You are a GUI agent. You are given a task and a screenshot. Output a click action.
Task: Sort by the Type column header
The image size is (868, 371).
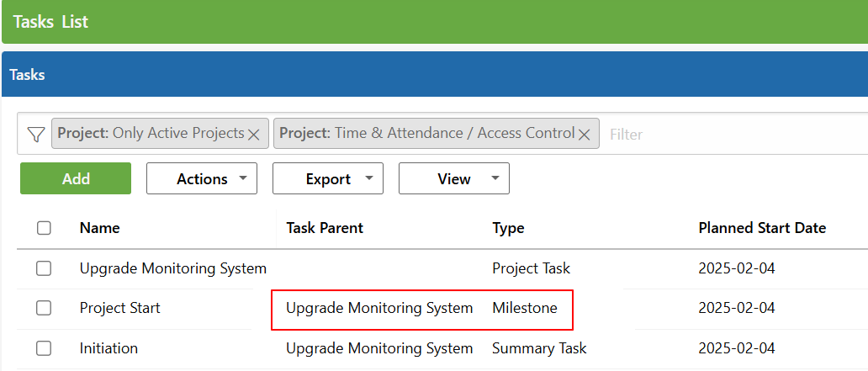508,228
